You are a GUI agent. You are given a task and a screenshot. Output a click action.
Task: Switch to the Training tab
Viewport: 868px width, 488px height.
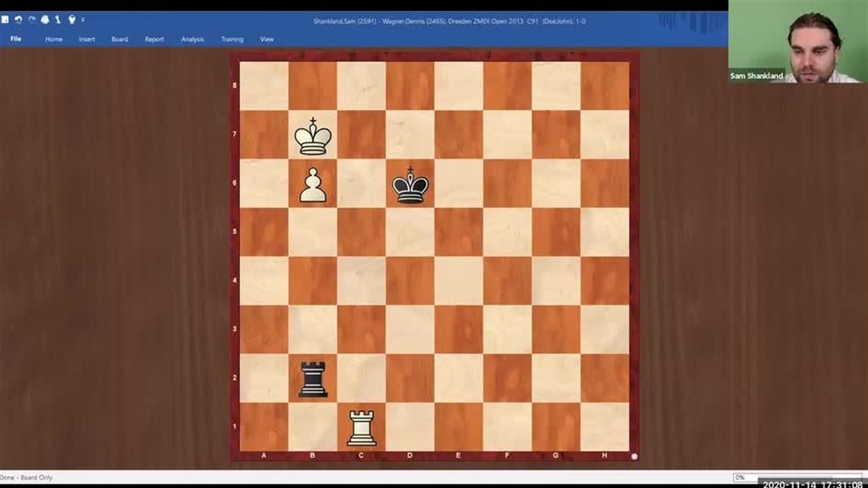click(x=232, y=39)
